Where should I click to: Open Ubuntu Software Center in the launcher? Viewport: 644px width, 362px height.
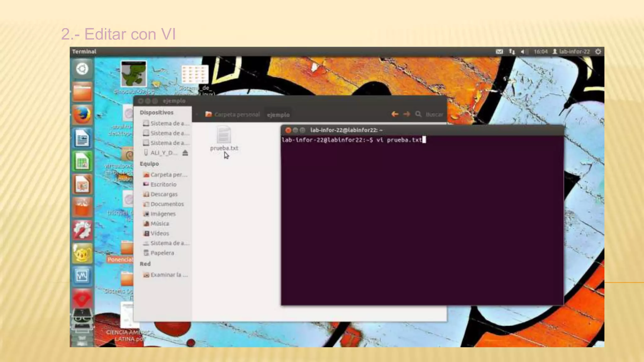point(82,207)
